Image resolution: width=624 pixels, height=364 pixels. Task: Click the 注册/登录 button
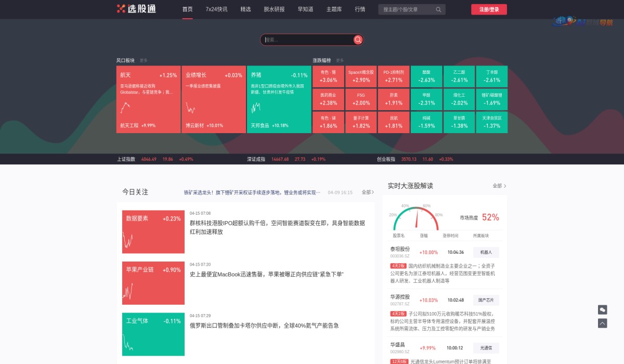[x=488, y=9]
